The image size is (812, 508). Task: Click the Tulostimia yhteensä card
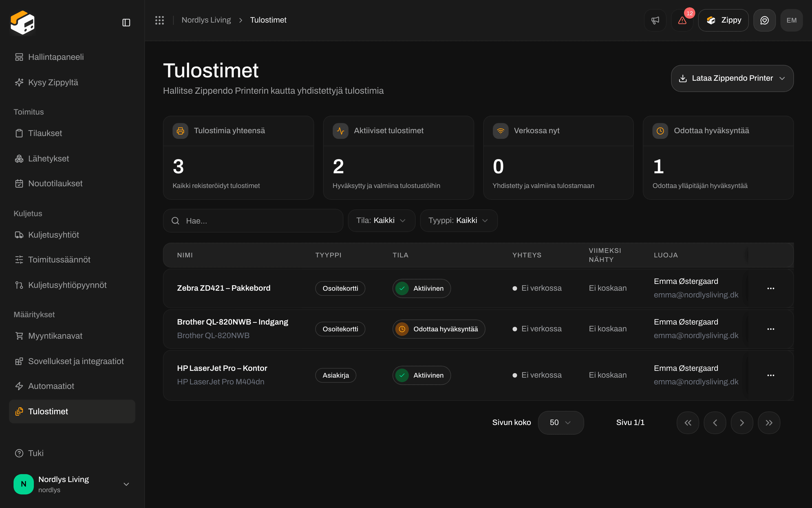tap(238, 158)
